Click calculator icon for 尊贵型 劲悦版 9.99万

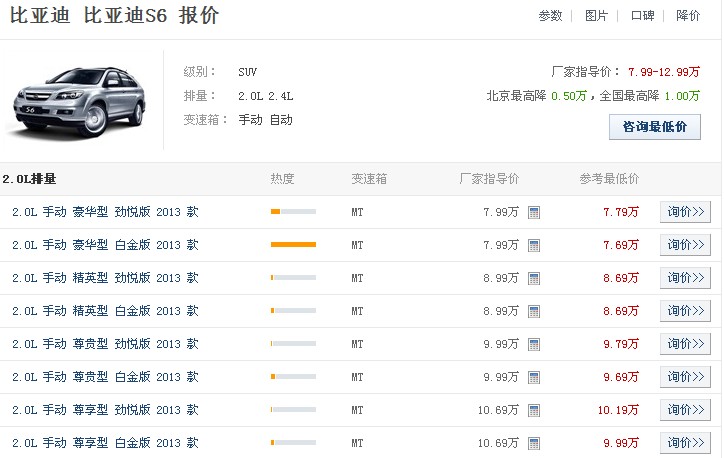(534, 345)
